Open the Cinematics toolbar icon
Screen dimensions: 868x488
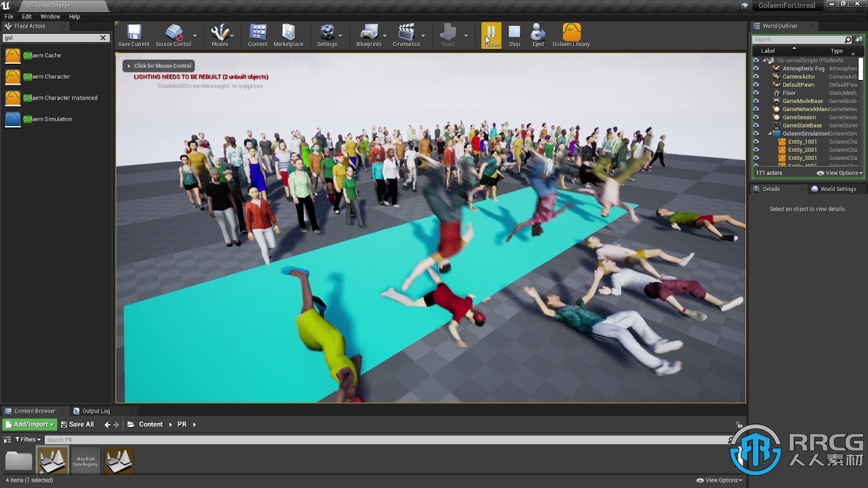(x=406, y=35)
